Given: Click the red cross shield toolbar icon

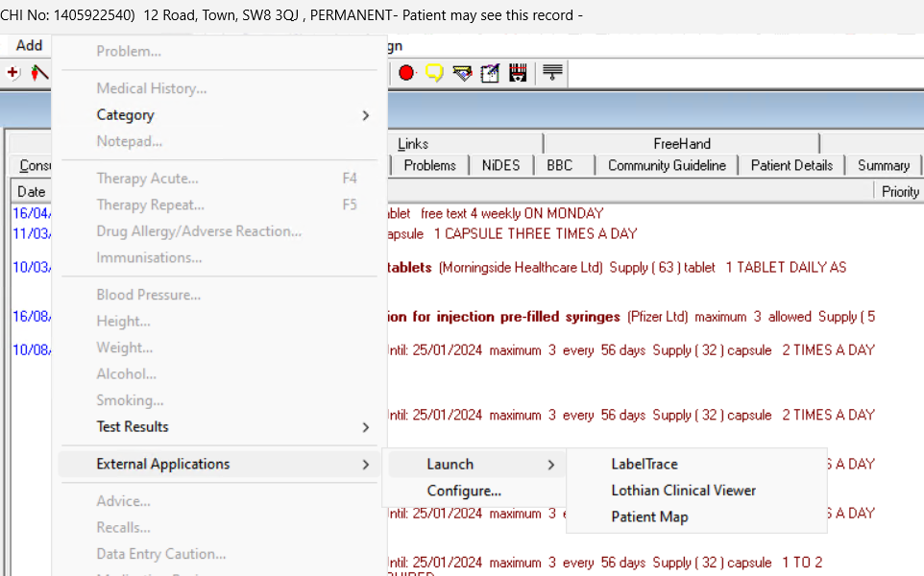Looking at the screenshot, I should (x=12, y=73).
